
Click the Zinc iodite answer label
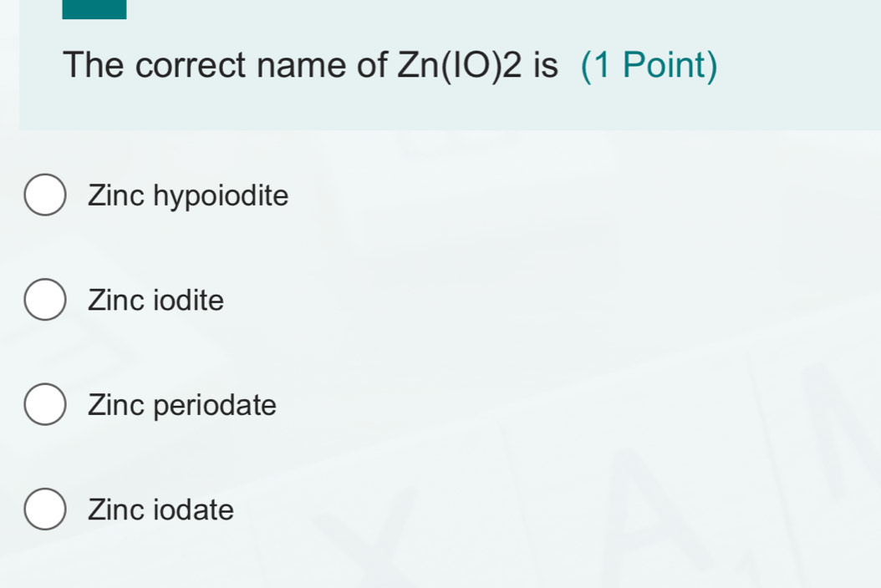click(155, 301)
